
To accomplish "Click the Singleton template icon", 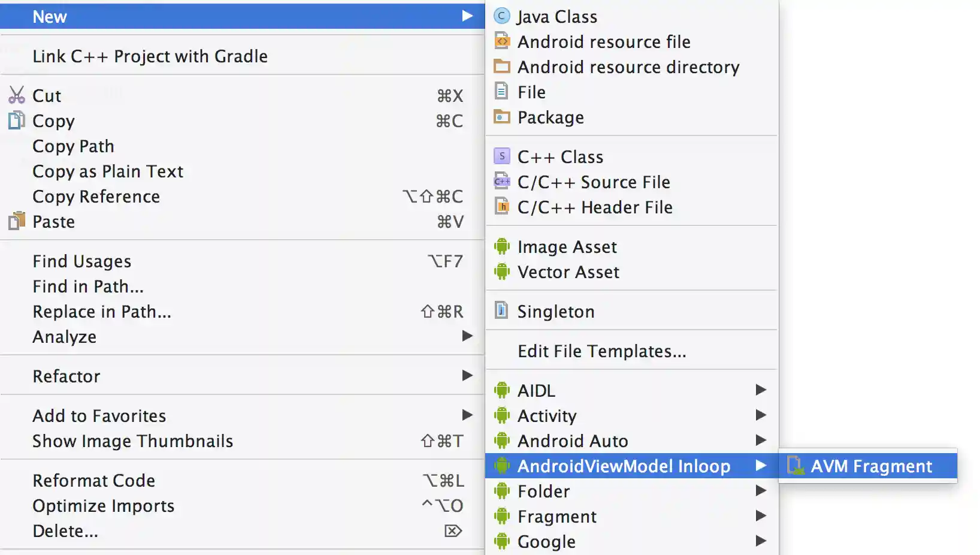I will click(x=502, y=310).
